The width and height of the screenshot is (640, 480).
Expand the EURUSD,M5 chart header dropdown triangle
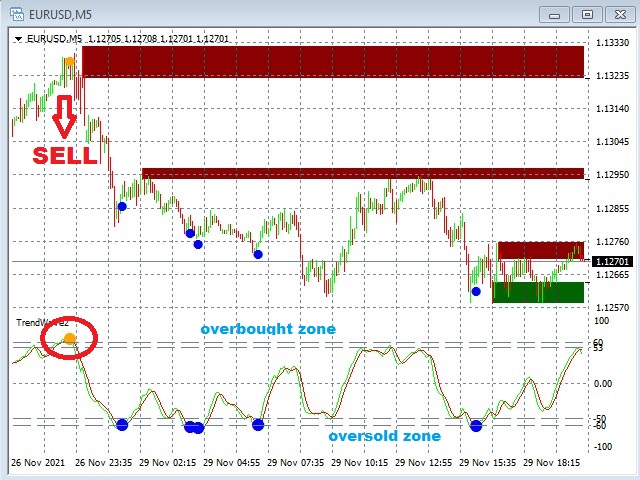(x=18, y=39)
